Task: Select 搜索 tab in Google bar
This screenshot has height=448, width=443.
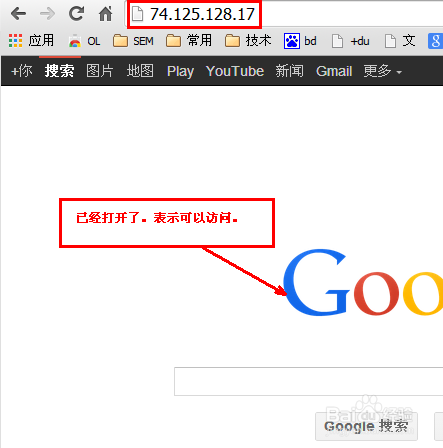Action: [x=59, y=71]
